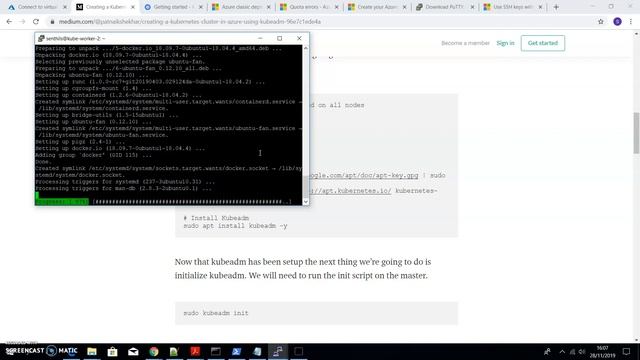Click the PuTTY terminal scrollbar up arrow
Viewport: 640px width, 360px height.
[x=305, y=48]
